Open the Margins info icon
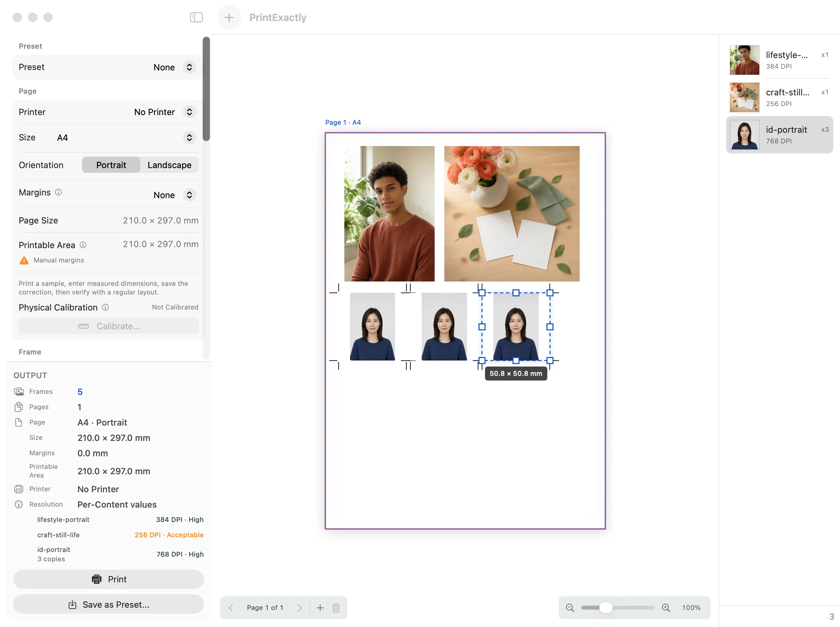 click(x=58, y=192)
